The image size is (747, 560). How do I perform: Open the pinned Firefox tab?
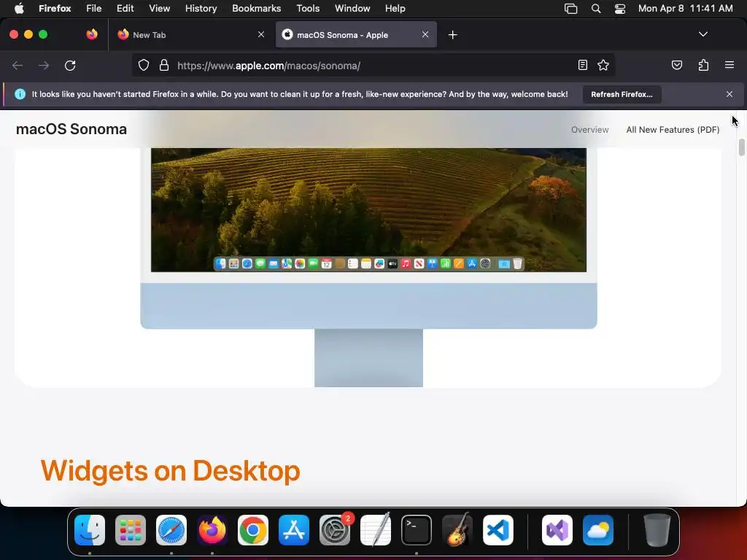[92, 34]
